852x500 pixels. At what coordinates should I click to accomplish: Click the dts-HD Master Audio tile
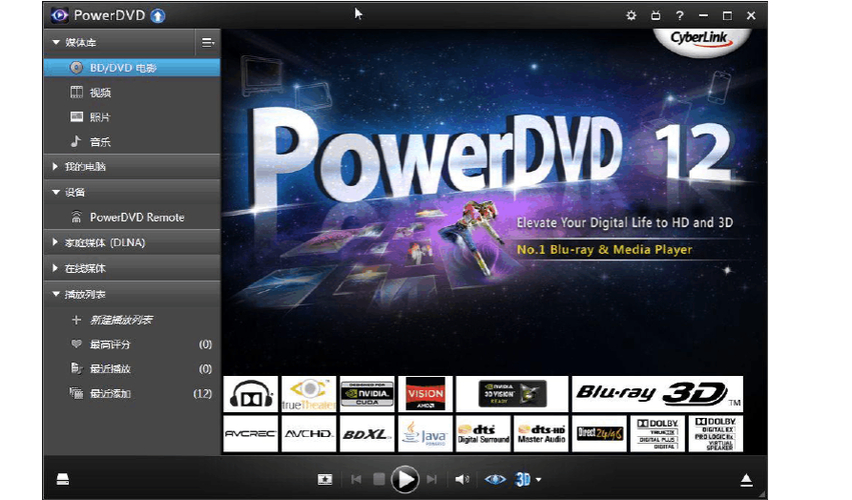[542, 434]
